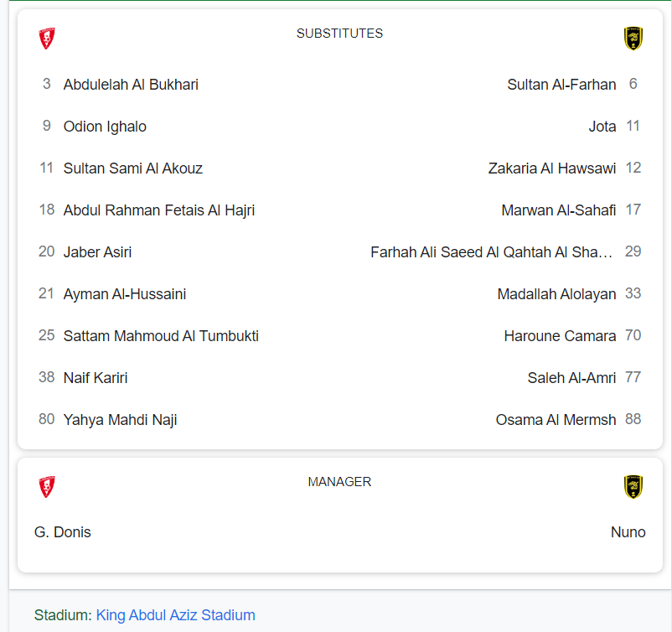Select manager G. Donis
672x632 pixels.
63,532
